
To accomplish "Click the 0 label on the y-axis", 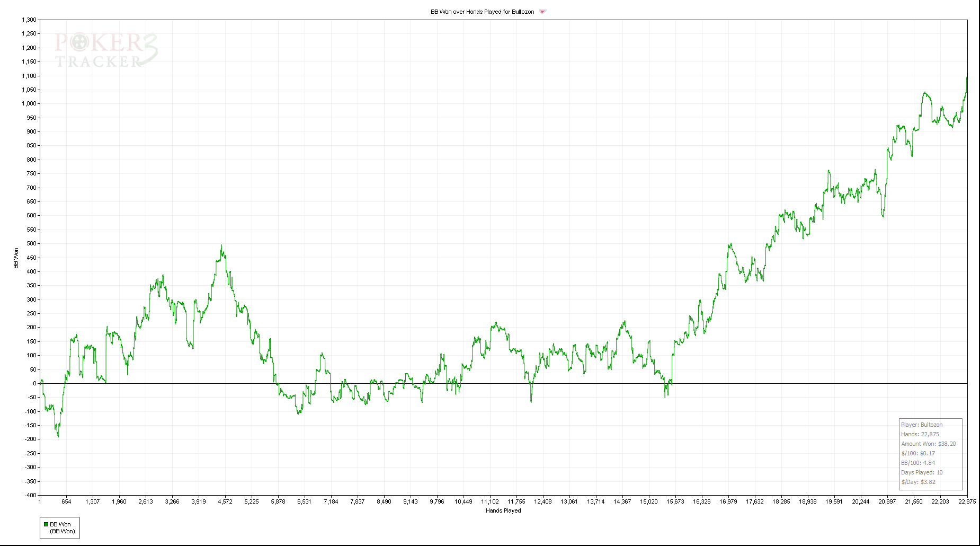I will click(34, 383).
